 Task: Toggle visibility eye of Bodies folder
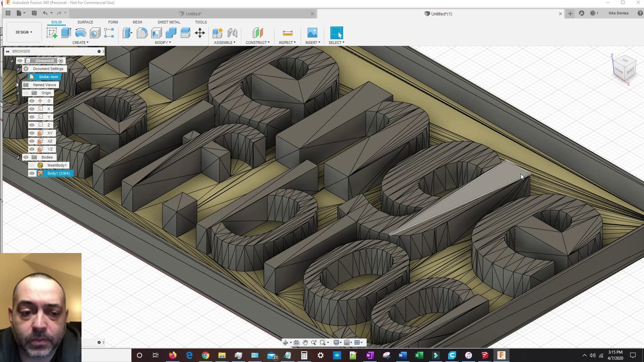point(26,157)
